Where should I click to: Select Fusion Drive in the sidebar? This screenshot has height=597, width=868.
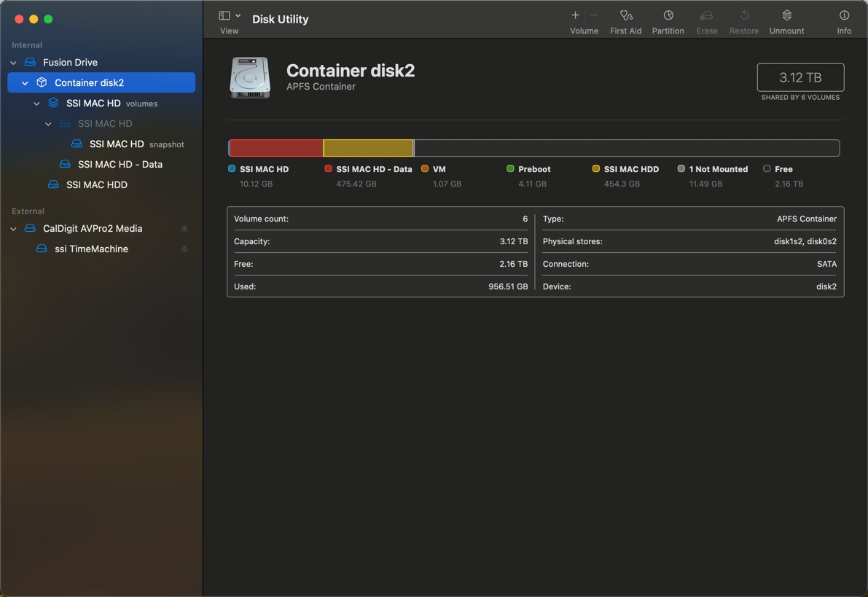click(x=101, y=62)
